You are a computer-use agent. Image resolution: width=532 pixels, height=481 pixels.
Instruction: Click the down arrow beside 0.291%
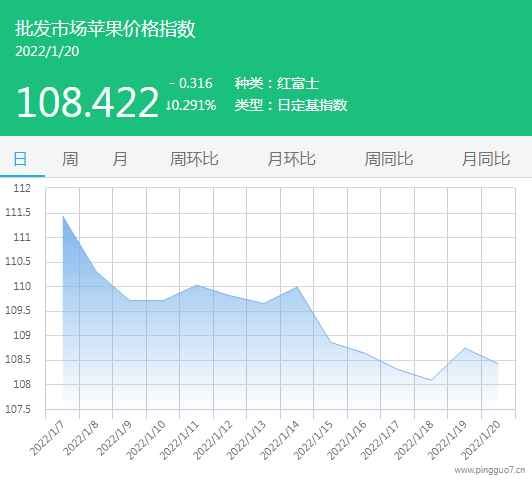pyautogui.click(x=168, y=106)
